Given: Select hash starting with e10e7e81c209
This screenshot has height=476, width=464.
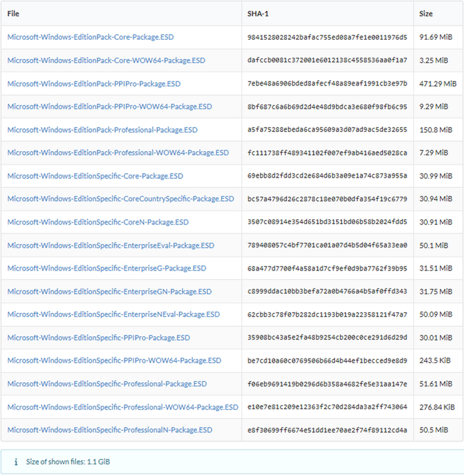Looking at the screenshot, I should [x=327, y=407].
